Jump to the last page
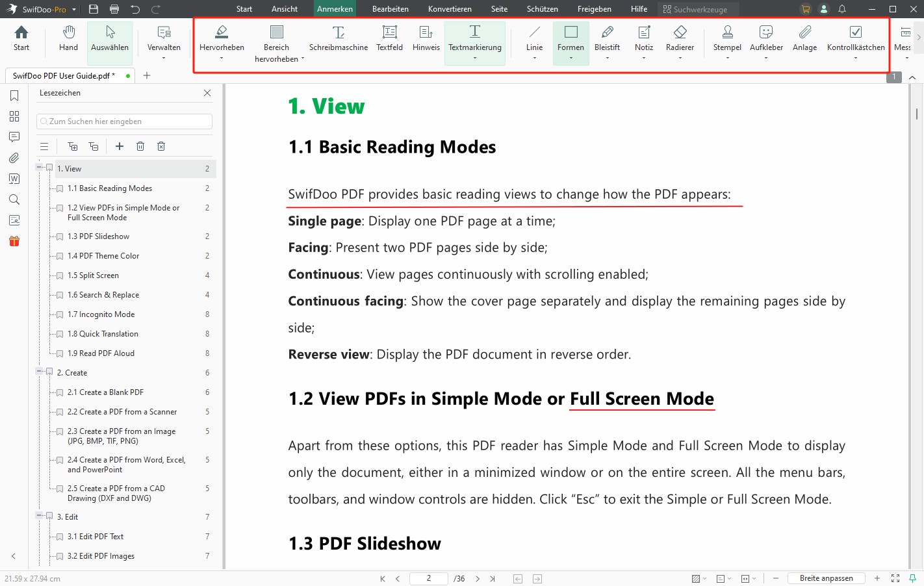This screenshot has height=586, width=924. tap(493, 578)
